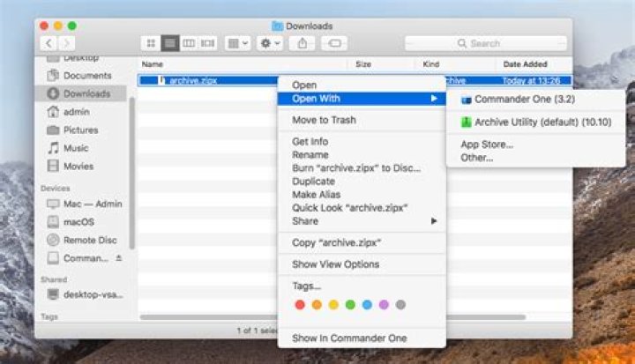The image size is (635, 364).
Task: Select shared computer desktop-vsa...
Action: click(86, 294)
